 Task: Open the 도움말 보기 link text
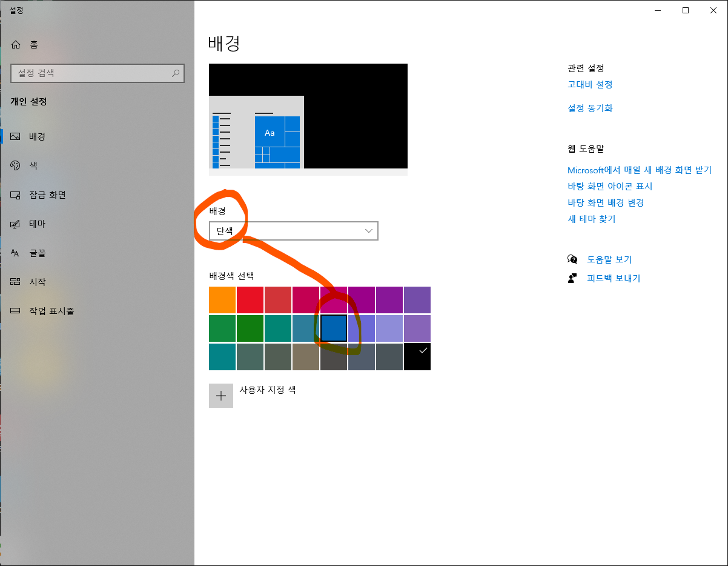click(x=609, y=259)
